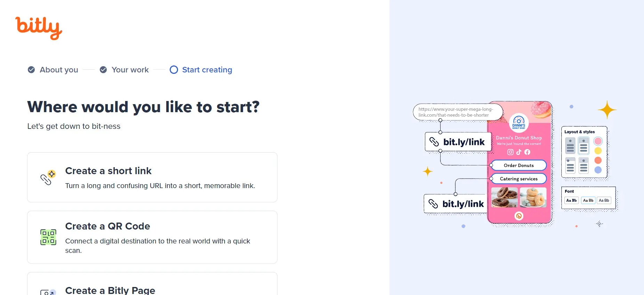Screen dimensions: 644x295
Task: Click the link icon on short link card
Action: pos(48,178)
